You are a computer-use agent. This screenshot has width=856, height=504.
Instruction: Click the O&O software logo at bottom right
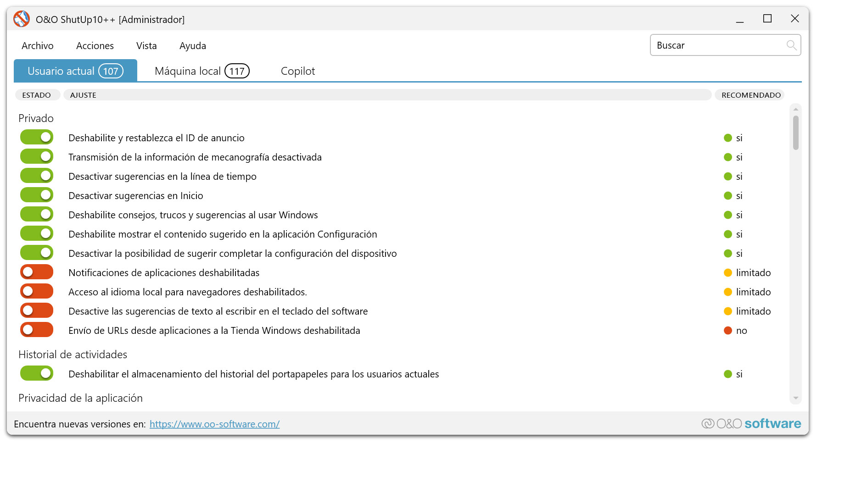[x=751, y=423]
